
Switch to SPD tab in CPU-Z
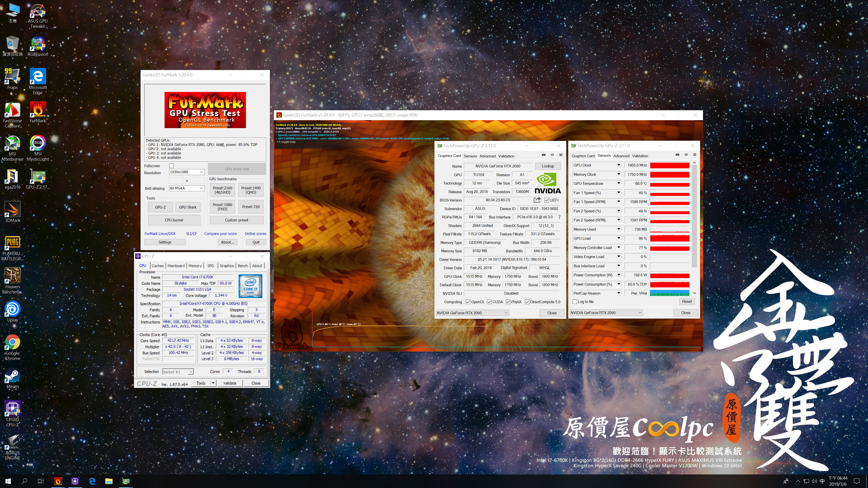click(211, 266)
